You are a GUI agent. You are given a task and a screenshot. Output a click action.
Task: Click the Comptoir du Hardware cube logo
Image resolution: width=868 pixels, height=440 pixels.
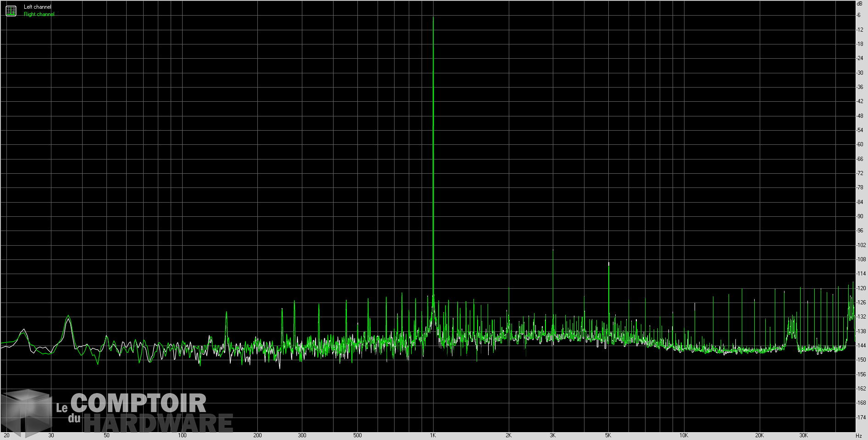28,411
